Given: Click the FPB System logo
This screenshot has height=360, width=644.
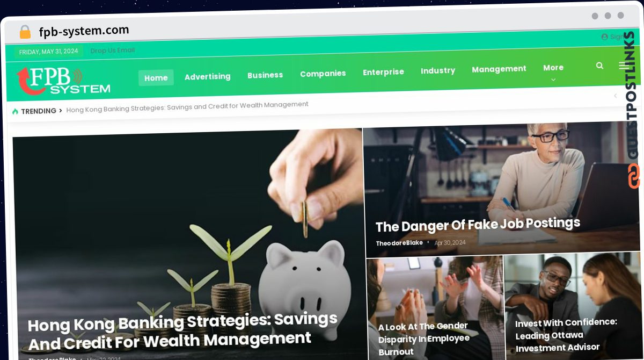Looking at the screenshot, I should click(x=63, y=81).
